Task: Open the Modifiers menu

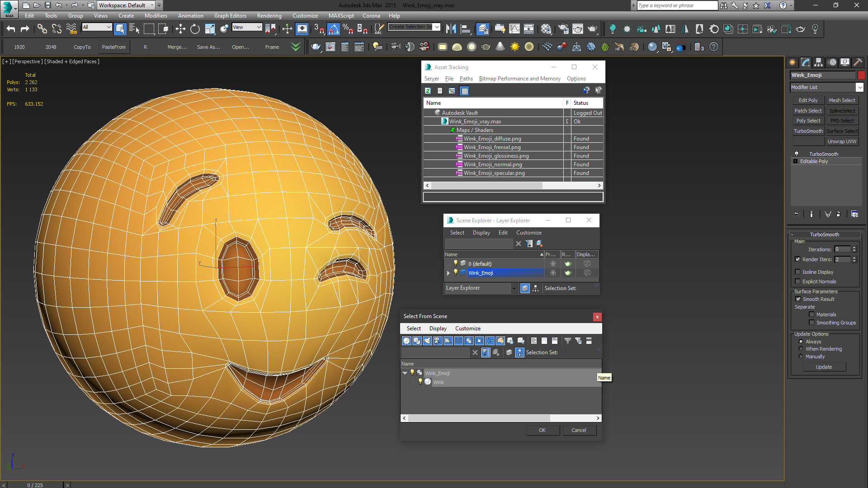Action: click(x=156, y=15)
